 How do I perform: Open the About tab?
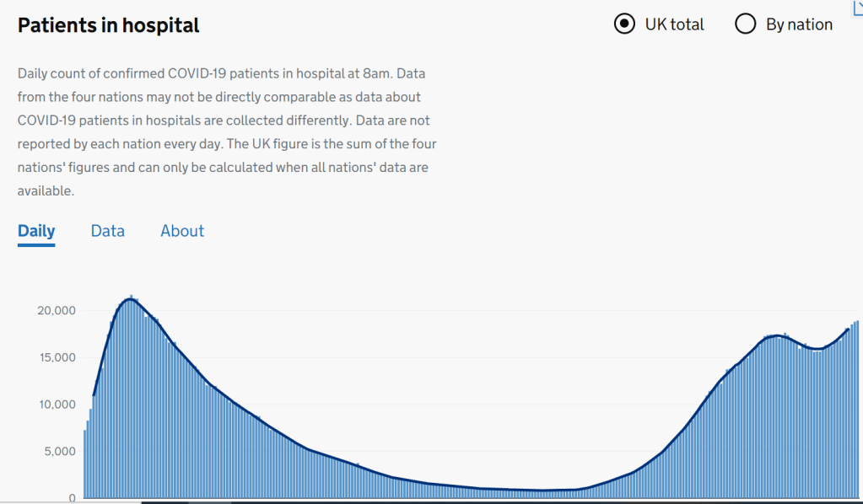[x=182, y=231]
